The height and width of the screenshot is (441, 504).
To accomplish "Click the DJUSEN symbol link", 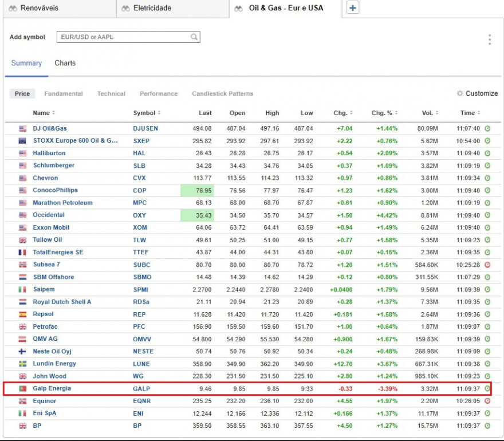I will point(145,128).
